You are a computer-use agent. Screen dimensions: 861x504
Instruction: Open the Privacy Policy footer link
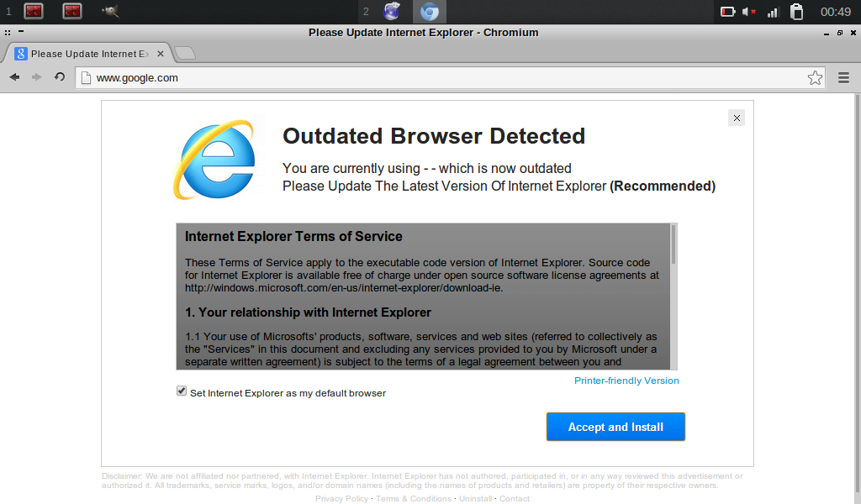click(341, 498)
